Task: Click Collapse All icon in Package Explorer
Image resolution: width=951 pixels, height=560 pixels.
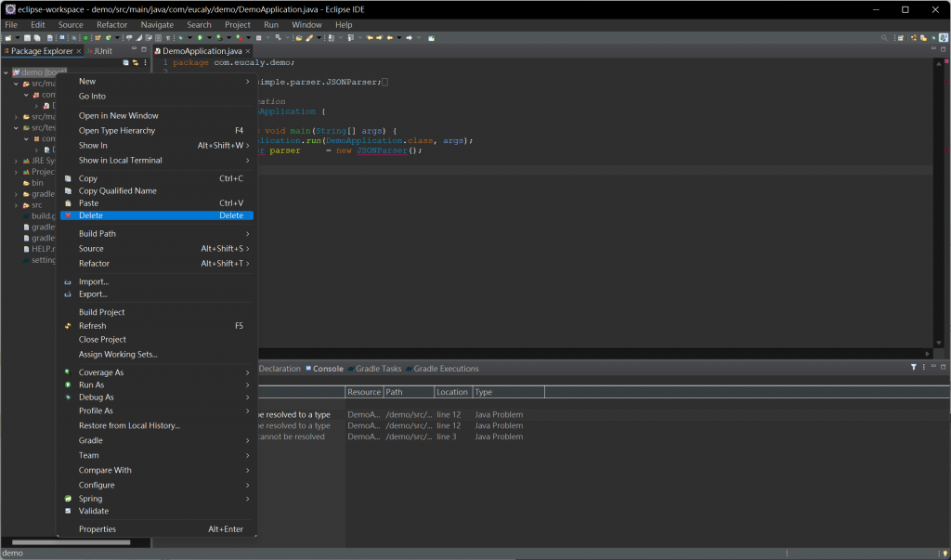Action: point(125,62)
